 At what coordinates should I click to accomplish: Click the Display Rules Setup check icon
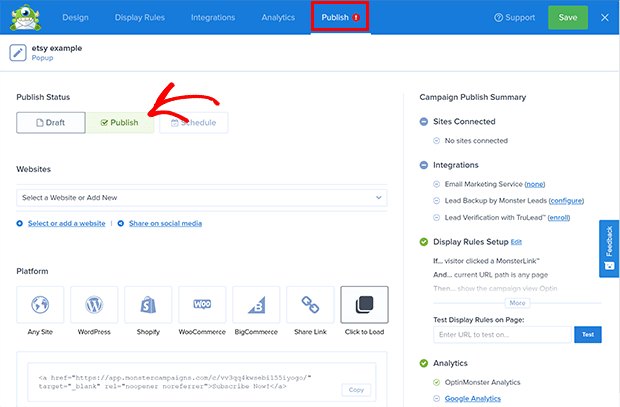(x=423, y=242)
